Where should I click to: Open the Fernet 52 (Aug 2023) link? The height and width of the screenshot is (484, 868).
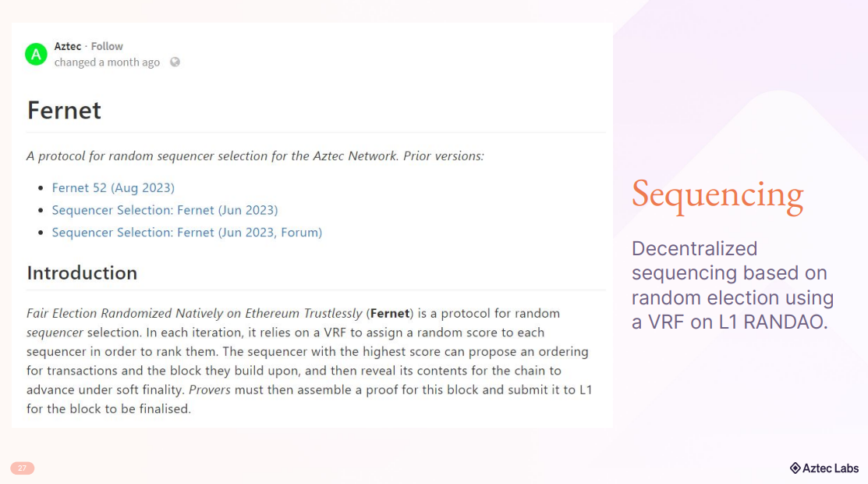(x=113, y=187)
